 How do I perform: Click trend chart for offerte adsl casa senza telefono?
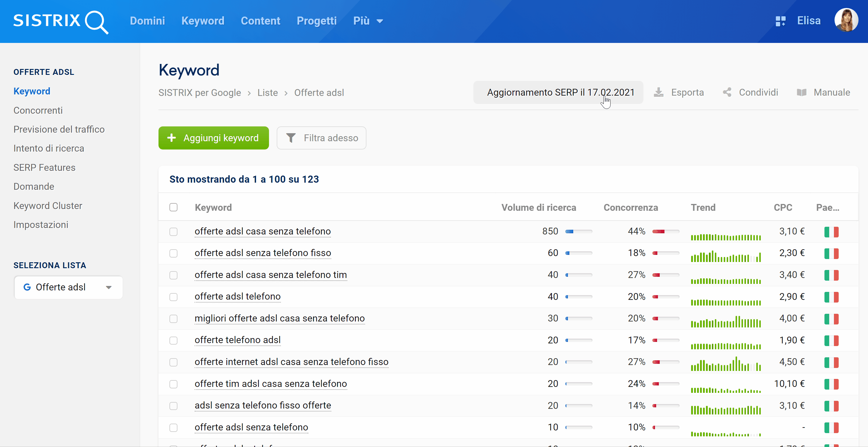point(726,237)
